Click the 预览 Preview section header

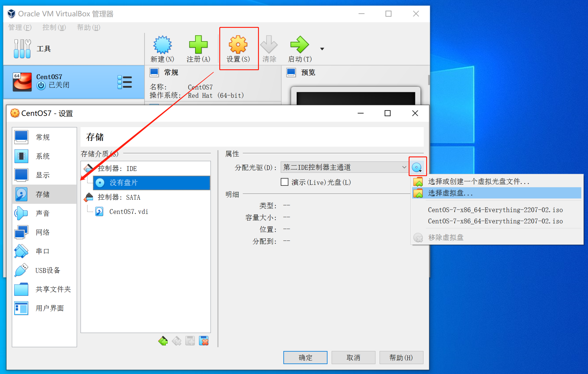[x=308, y=73]
